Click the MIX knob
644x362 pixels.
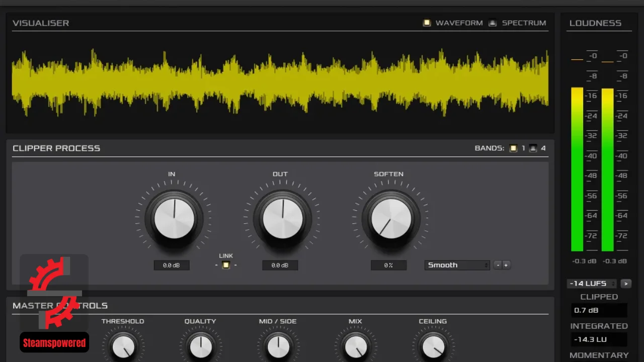(x=356, y=347)
